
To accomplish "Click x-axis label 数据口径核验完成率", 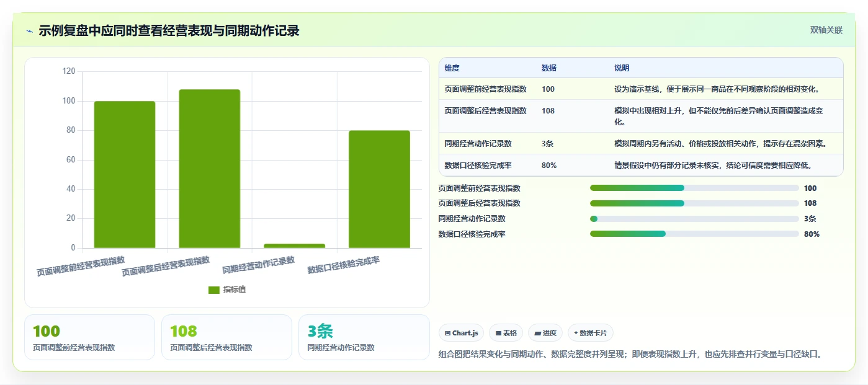I will pyautogui.click(x=344, y=266).
